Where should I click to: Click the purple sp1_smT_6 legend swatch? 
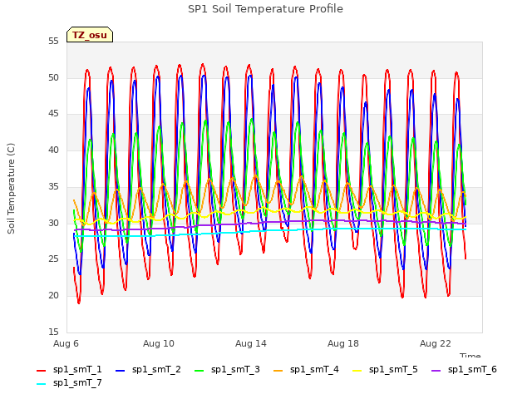click(436, 371)
